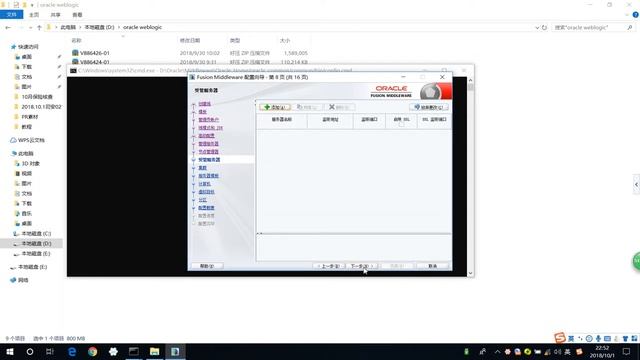Open 本地磁盘 (C:) in sidebar
This screenshot has height=360, width=640.
click(36, 233)
